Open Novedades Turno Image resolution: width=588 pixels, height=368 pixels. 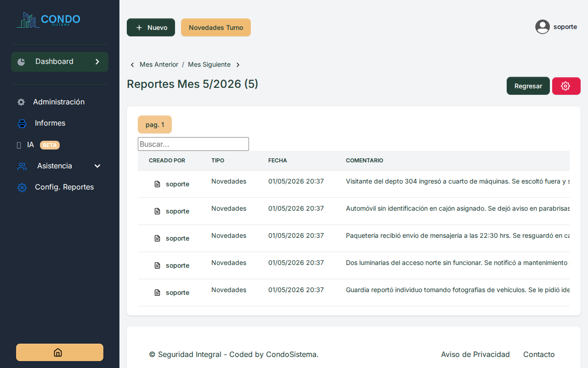click(x=216, y=28)
